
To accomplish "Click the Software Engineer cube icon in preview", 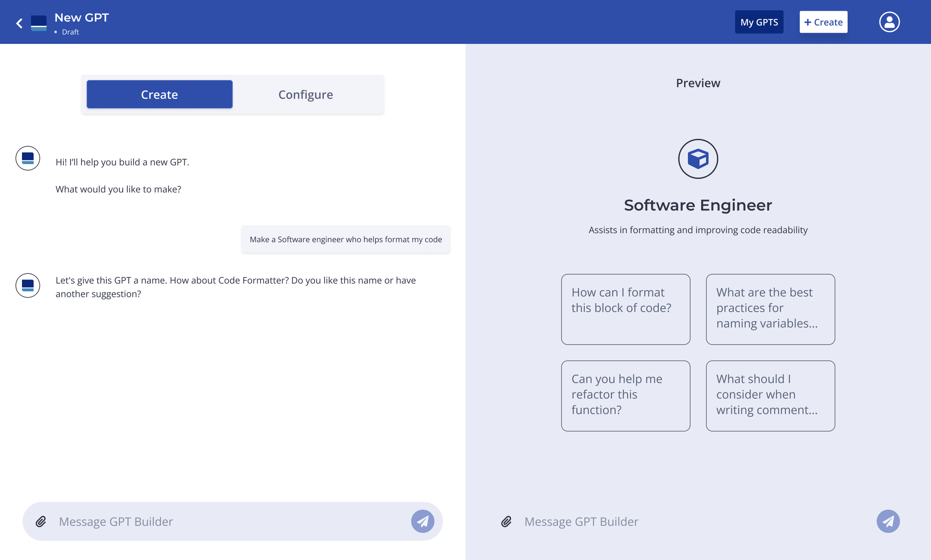I will (x=698, y=159).
